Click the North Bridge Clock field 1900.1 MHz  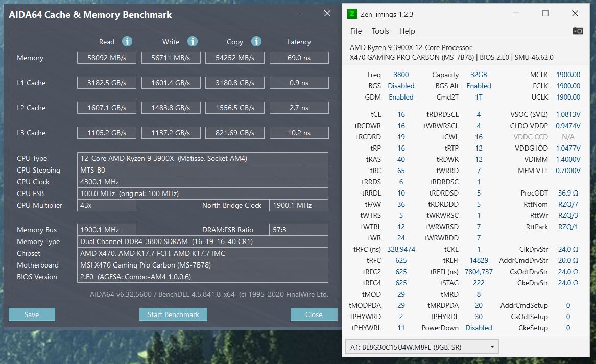point(299,206)
